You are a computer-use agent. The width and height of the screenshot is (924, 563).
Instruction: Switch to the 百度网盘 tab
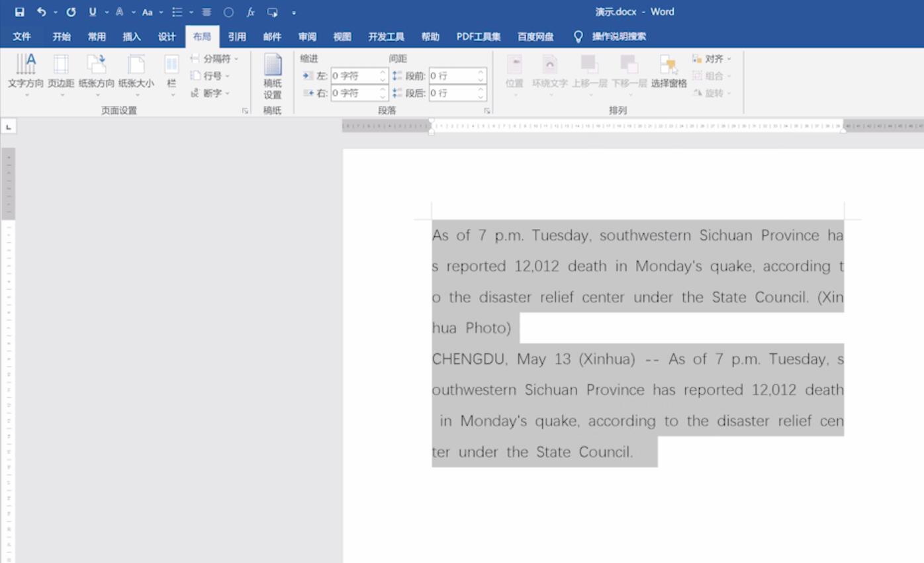[x=535, y=36]
